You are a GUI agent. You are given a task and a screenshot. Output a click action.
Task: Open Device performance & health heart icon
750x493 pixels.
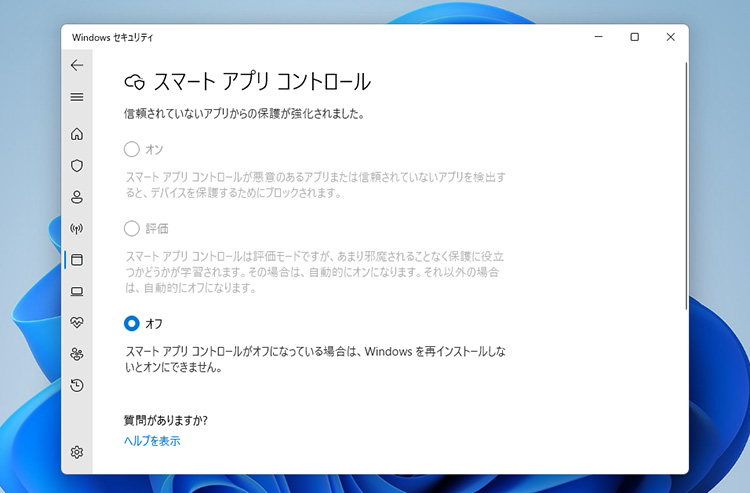pos(77,322)
